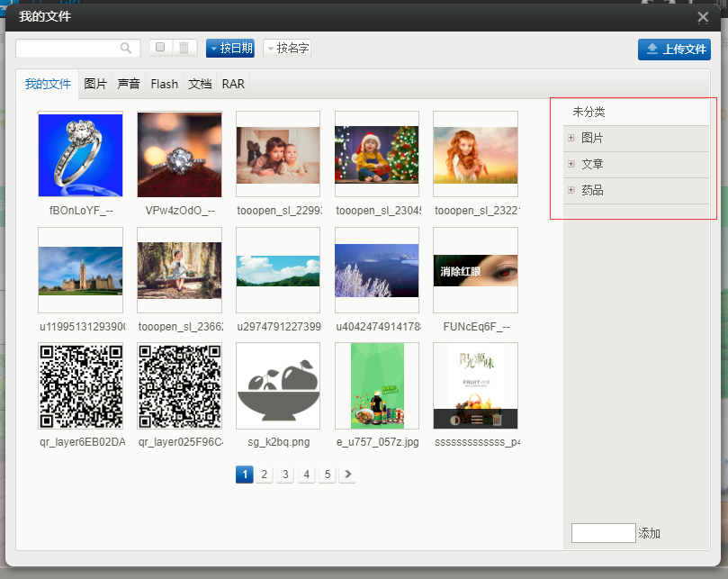The height and width of the screenshot is (579, 728).
Task: Close the 我的文件 dialog
Action: [703, 16]
